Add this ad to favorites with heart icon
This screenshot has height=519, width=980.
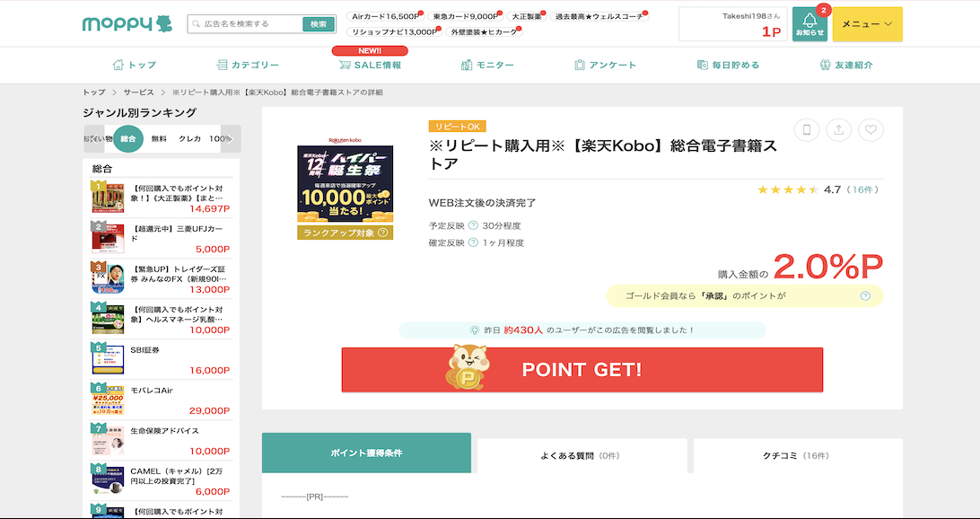pyautogui.click(x=871, y=130)
